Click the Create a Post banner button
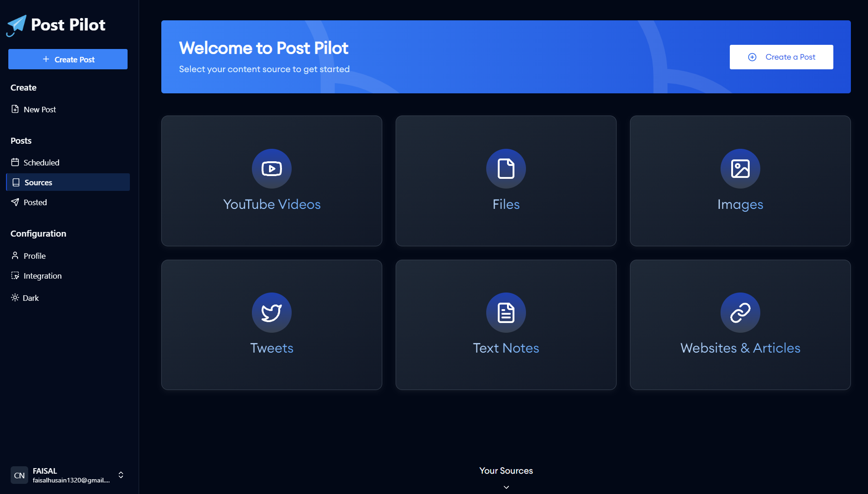Image resolution: width=868 pixels, height=494 pixels. (781, 57)
